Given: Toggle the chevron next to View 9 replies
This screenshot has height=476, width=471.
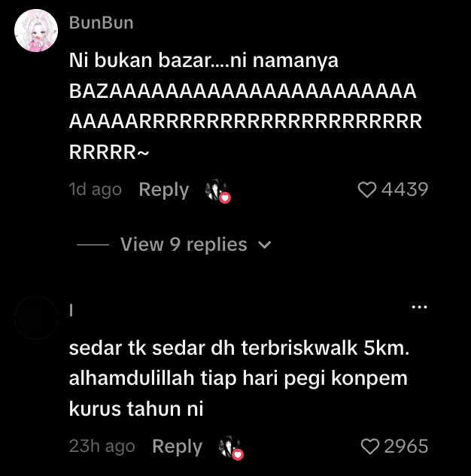Looking at the screenshot, I should click(x=264, y=245).
